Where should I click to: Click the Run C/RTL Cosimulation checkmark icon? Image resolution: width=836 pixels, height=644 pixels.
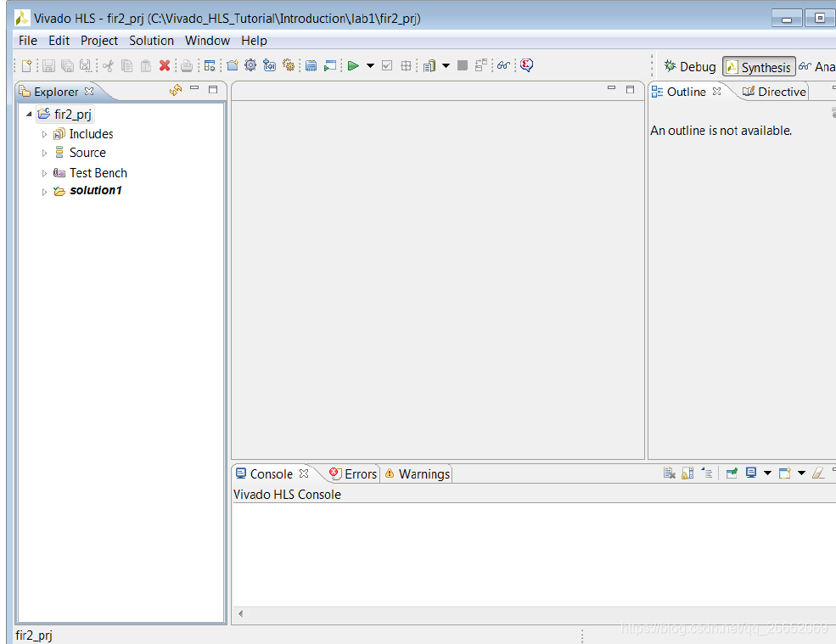[388, 65]
